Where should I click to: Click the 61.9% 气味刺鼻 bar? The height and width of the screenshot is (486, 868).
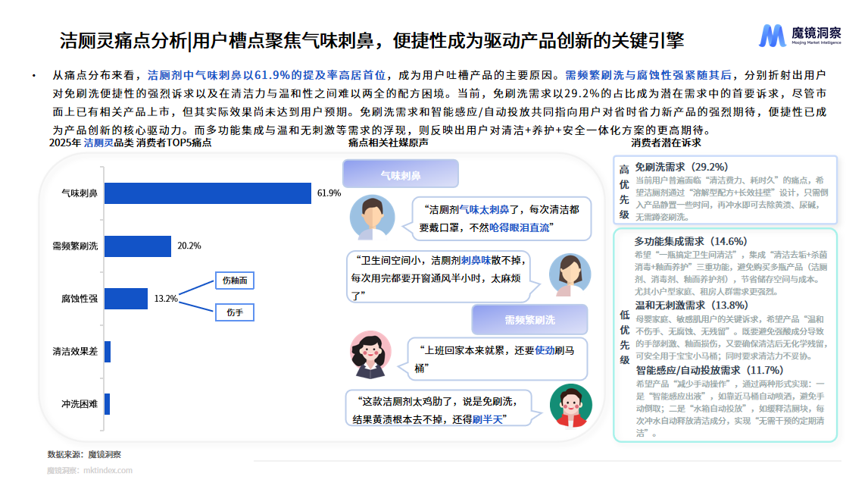(208, 193)
